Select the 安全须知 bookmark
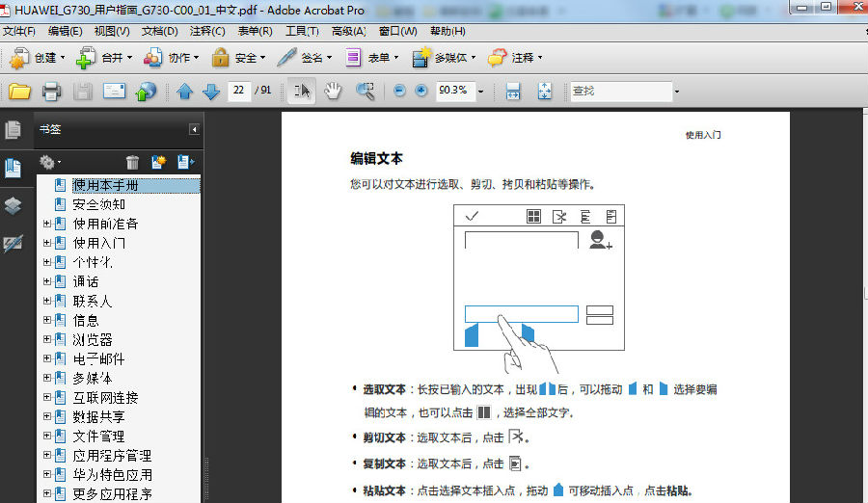 [99, 204]
